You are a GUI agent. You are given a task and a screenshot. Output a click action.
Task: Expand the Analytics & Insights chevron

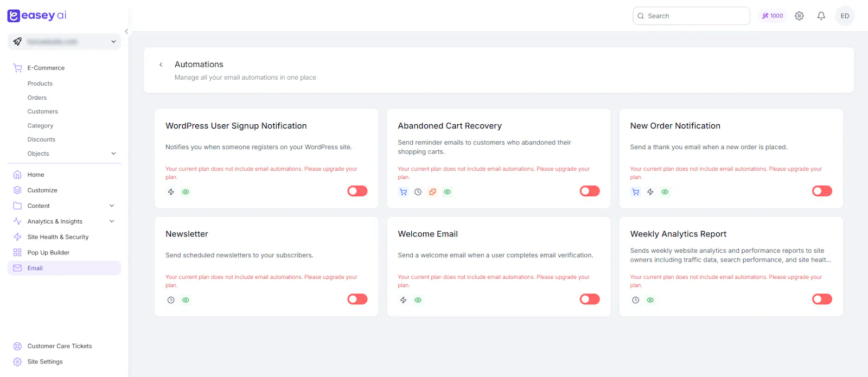(112, 221)
